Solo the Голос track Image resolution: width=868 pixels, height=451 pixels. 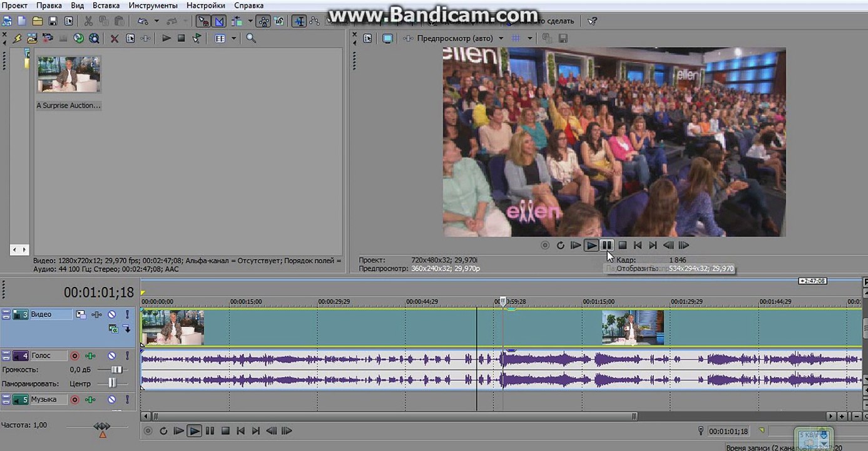pos(127,356)
